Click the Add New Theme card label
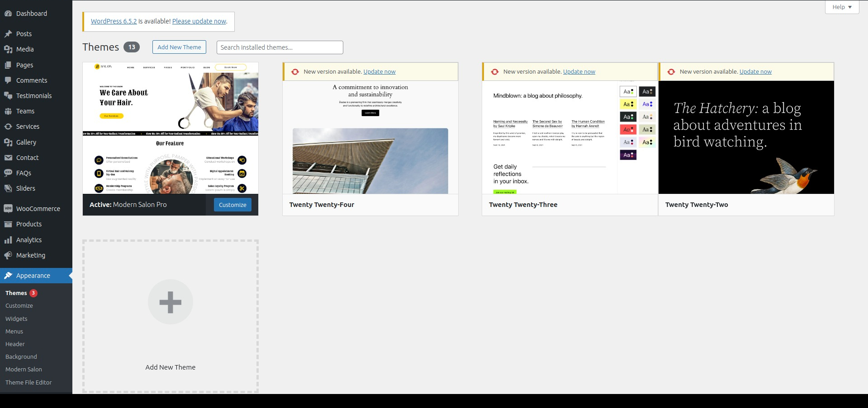 point(171,367)
